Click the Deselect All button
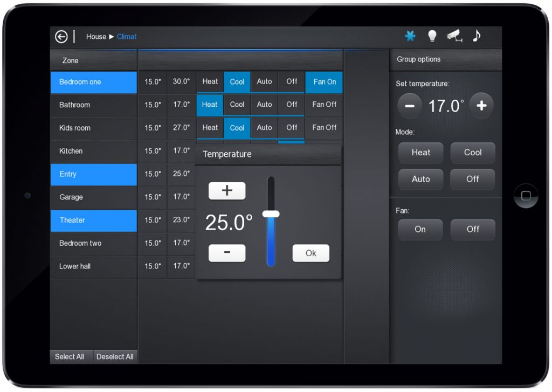The image size is (552, 392). tap(115, 356)
